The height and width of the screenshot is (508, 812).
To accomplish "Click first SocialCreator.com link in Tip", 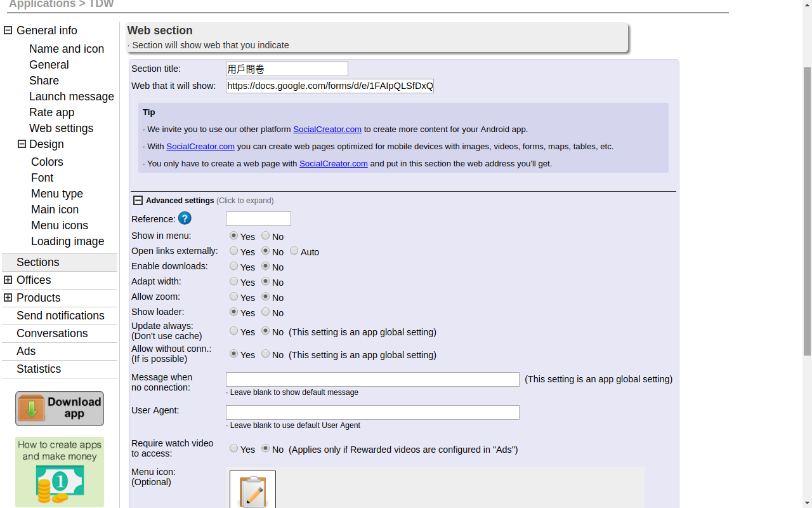I will tap(327, 130).
